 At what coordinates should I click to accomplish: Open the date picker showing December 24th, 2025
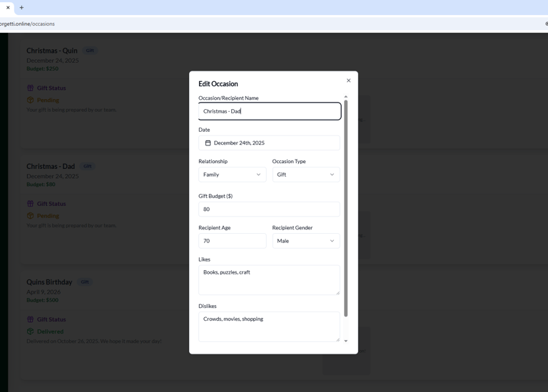pos(269,143)
